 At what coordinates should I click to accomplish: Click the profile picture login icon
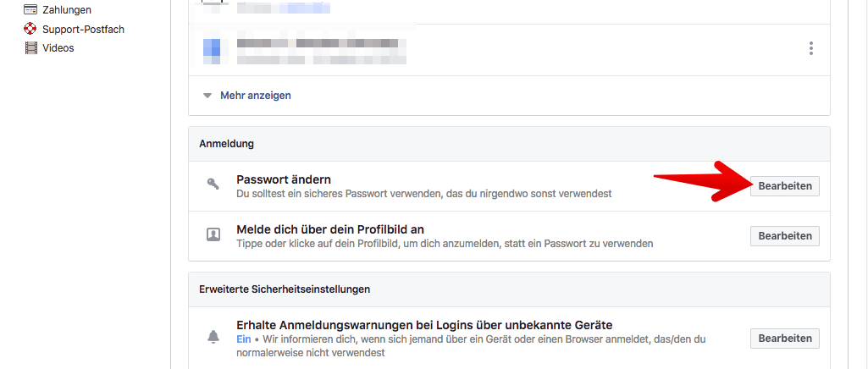[213, 234]
